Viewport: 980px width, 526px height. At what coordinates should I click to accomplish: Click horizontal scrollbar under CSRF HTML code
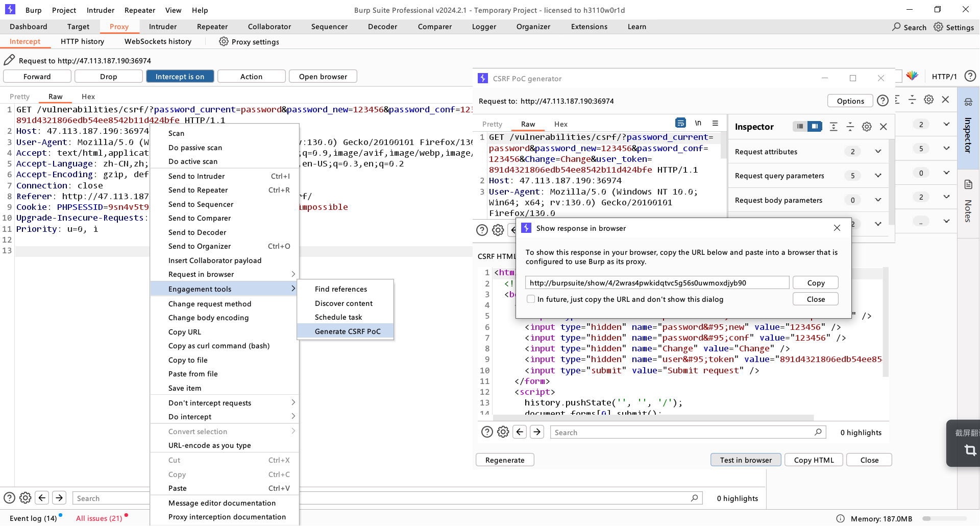point(653,417)
